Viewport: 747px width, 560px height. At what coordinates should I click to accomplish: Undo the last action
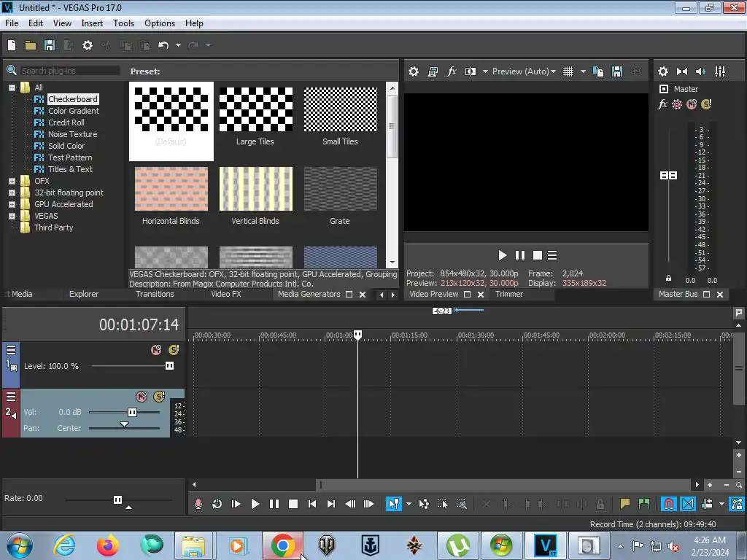click(x=163, y=45)
